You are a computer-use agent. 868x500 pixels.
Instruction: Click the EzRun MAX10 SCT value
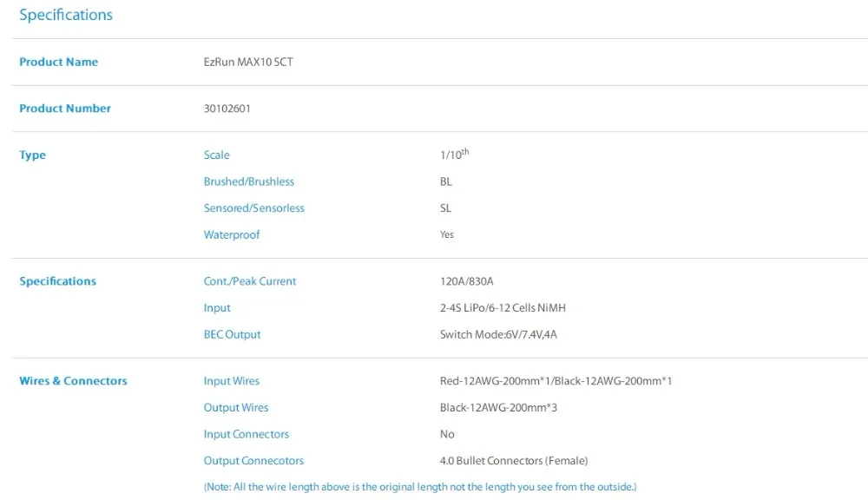(248, 62)
